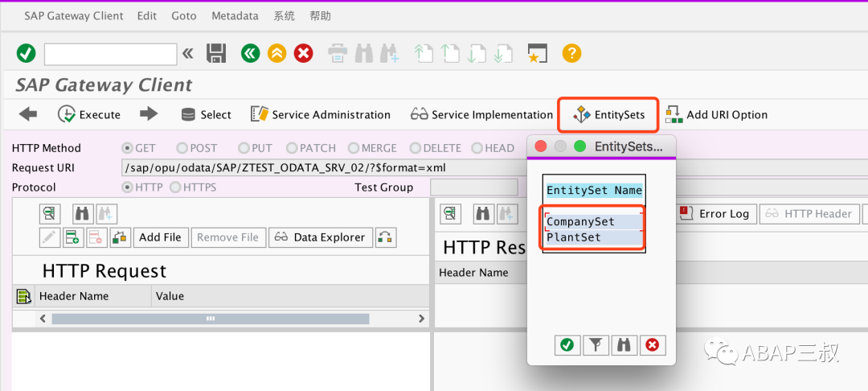Select the HTTPS protocol option
The image size is (868, 391).
click(x=175, y=187)
